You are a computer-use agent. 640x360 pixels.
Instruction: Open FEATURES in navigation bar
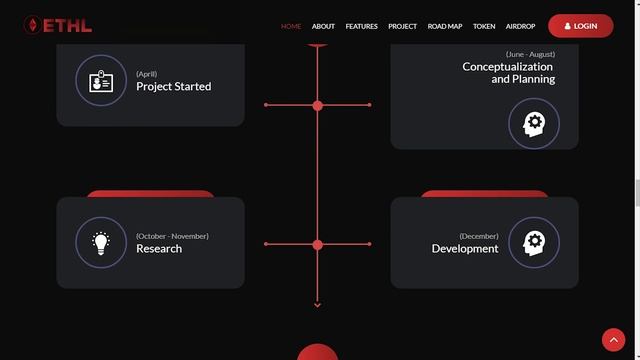pos(362,26)
